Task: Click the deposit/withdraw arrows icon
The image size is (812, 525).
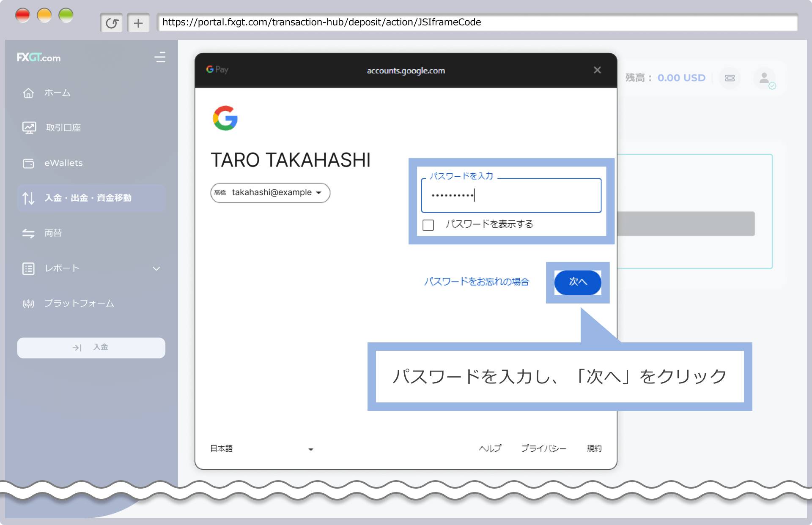Action: click(x=28, y=198)
